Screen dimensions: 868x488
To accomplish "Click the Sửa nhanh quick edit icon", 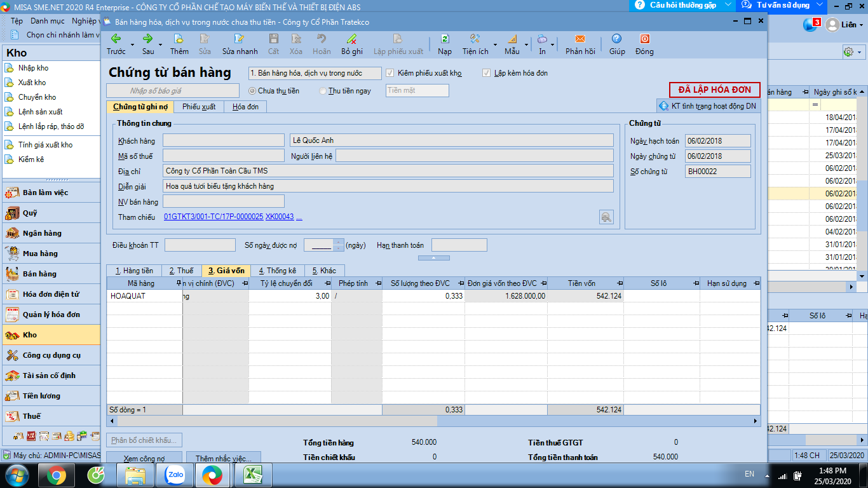I will [240, 39].
